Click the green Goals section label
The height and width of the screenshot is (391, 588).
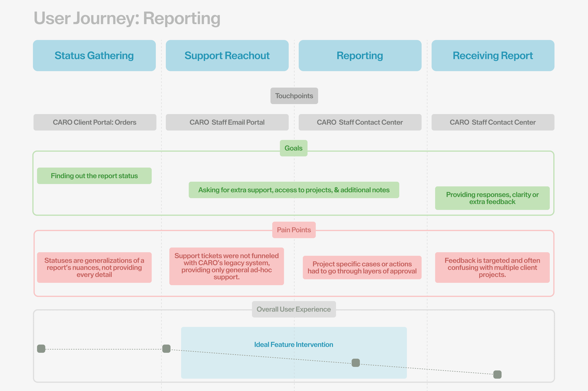[294, 148]
